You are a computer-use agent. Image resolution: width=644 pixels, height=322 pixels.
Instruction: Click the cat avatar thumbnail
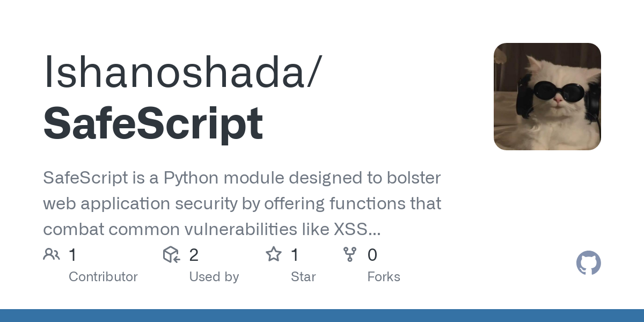(547, 97)
